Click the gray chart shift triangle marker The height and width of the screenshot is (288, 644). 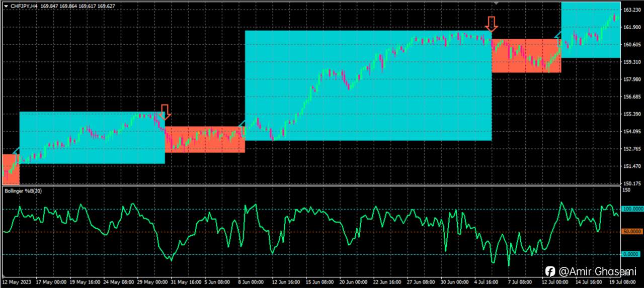pos(497,4)
